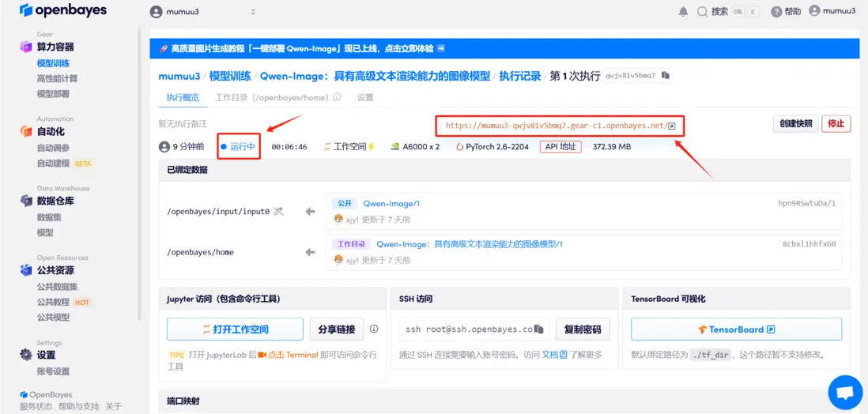Open the SSH 文档 link
The width and height of the screenshot is (868, 414).
coord(554,355)
